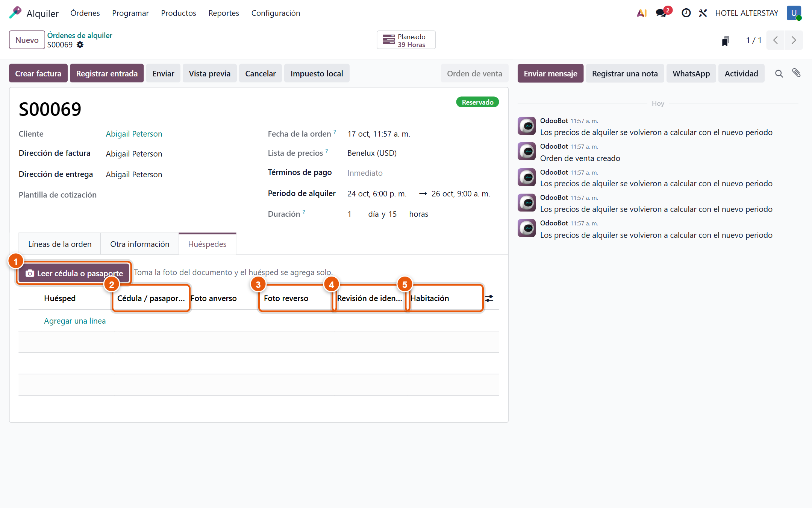Screen dimensions: 812x508
Task: Click Registrar una nota button
Action: (625, 73)
